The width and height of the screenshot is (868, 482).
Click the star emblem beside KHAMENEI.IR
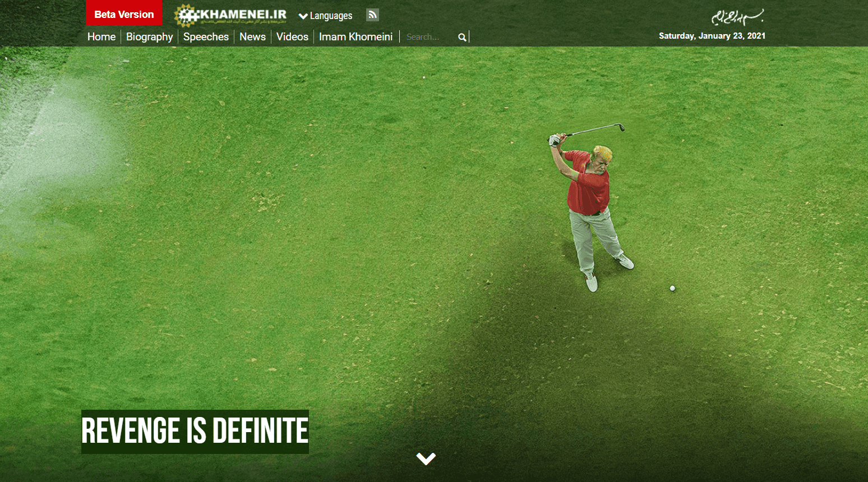[x=186, y=16]
